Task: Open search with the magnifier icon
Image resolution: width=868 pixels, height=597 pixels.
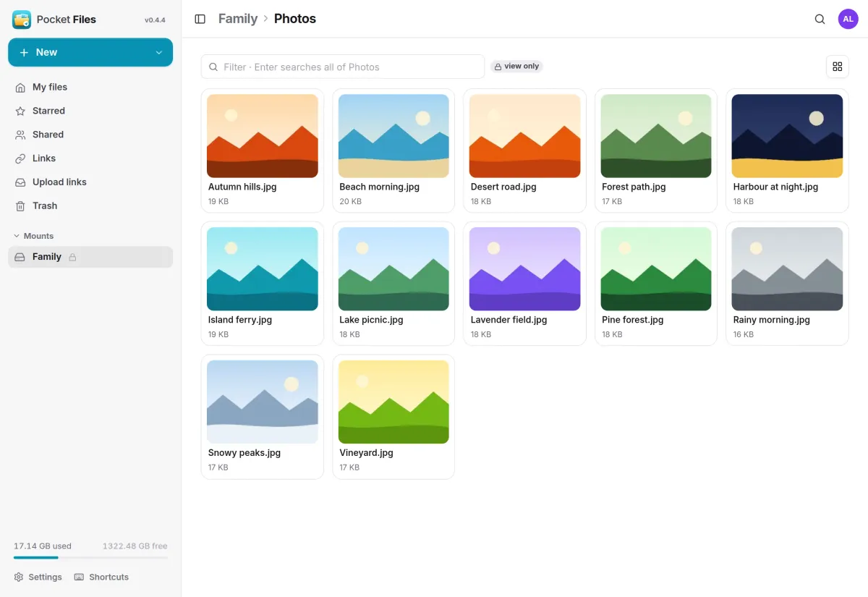Action: [820, 20]
